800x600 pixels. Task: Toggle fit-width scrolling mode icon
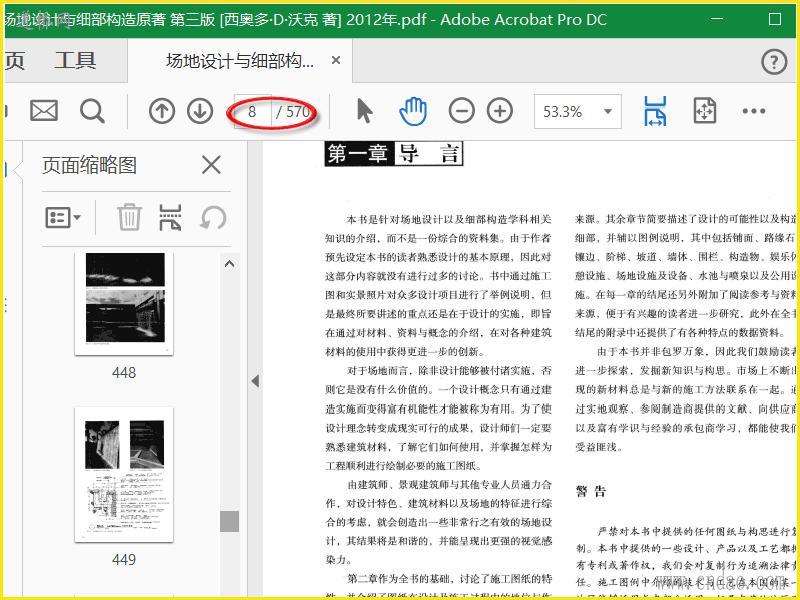point(655,111)
